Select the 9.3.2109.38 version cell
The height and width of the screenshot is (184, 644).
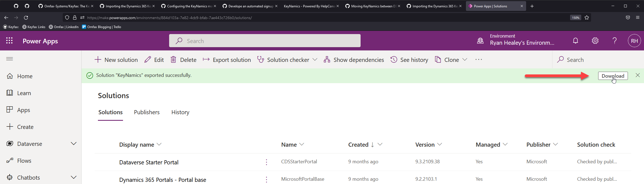pos(427,162)
